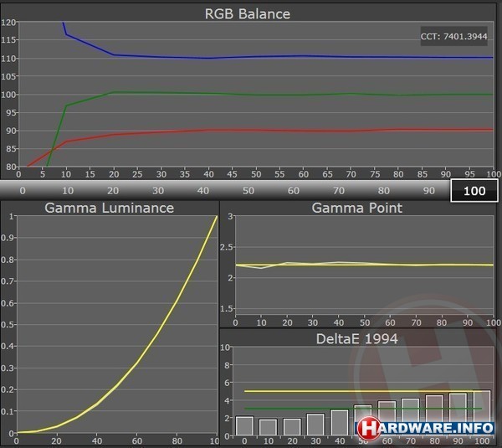Select the 40 grayscale level button
The width and height of the screenshot is (502, 448).
click(203, 191)
